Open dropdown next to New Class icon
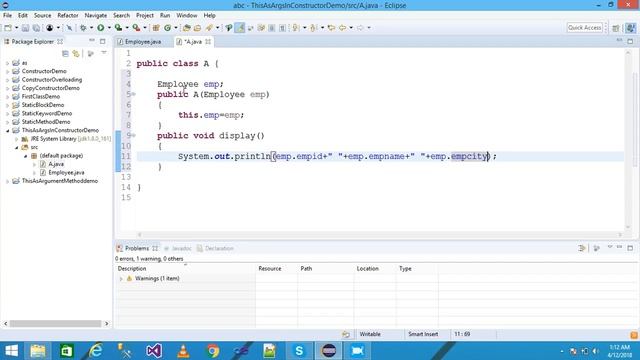The width and height of the screenshot is (640, 360). coord(176,28)
